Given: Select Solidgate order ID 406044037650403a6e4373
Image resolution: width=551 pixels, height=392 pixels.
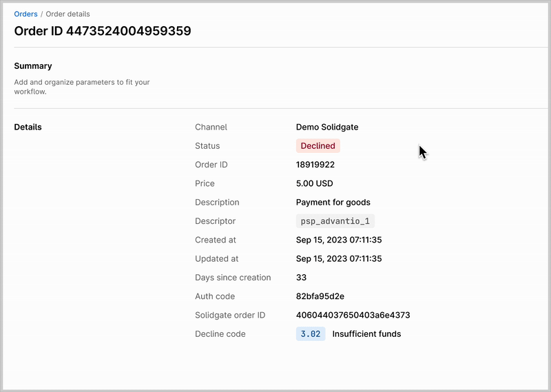Looking at the screenshot, I should point(353,315).
